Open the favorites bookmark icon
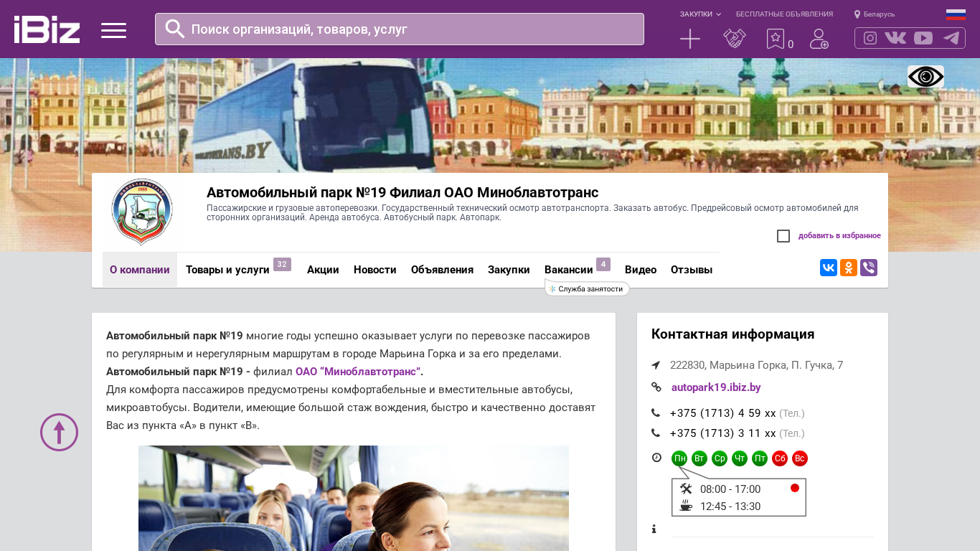This screenshot has height=551, width=980. tap(776, 39)
